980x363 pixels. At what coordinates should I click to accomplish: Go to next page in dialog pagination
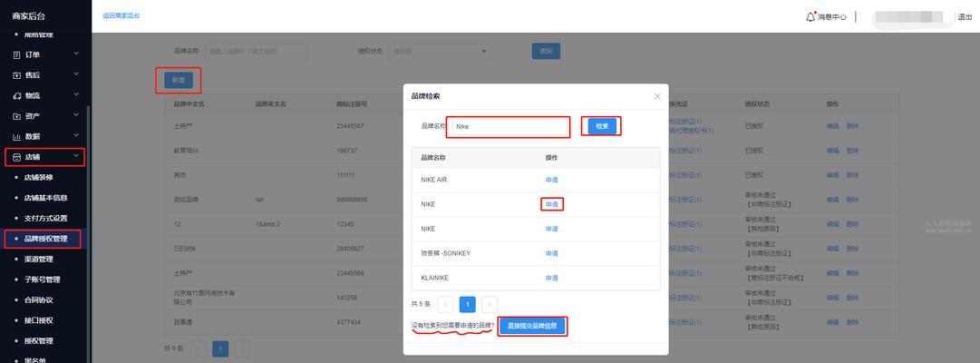point(490,305)
